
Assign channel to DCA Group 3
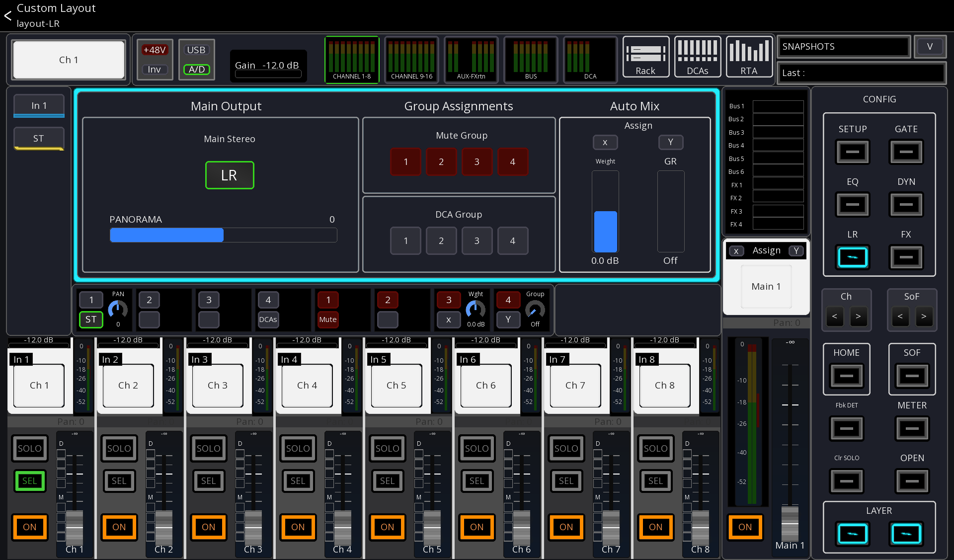click(x=477, y=241)
